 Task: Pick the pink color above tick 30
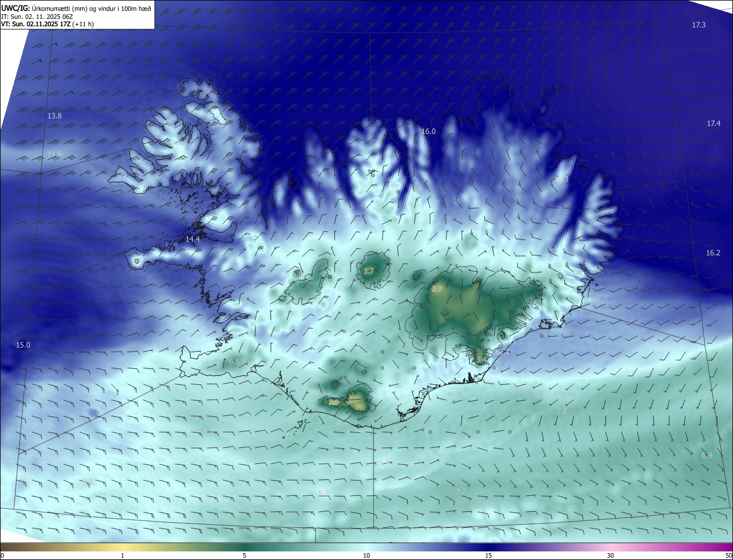coord(610,547)
